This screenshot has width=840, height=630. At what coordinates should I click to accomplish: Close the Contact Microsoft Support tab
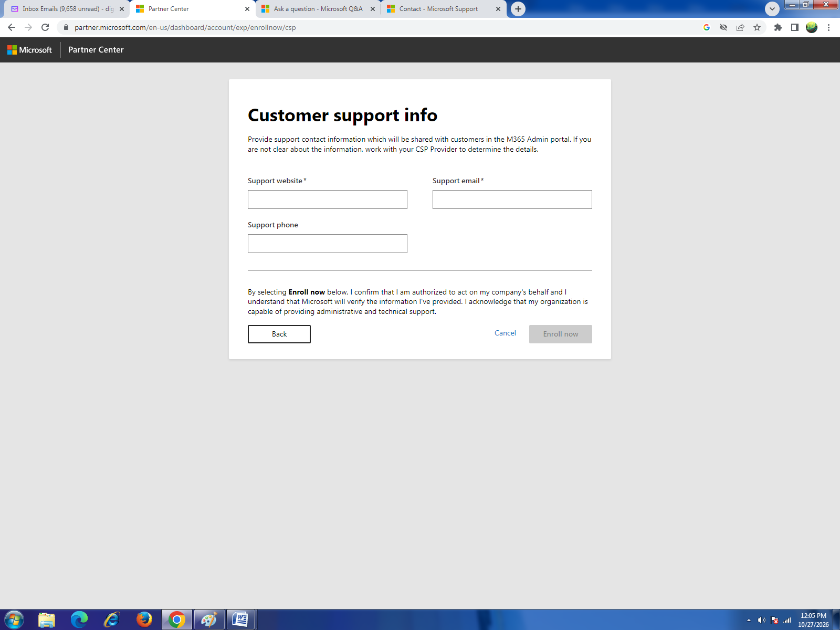pos(498,9)
